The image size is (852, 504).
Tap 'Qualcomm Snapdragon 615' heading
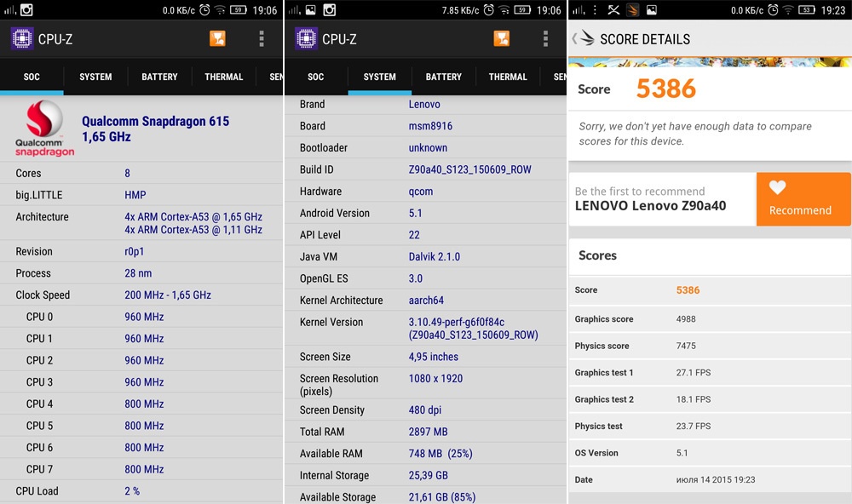click(155, 121)
